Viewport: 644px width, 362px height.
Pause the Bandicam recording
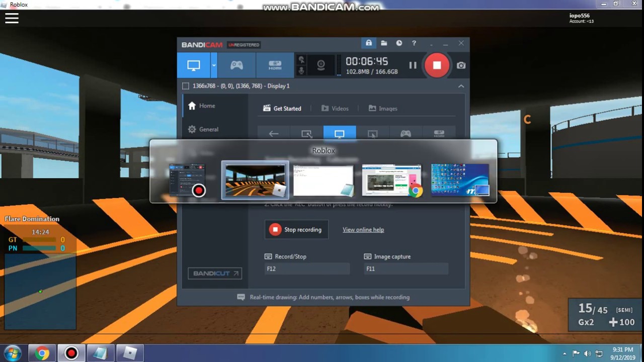tap(413, 65)
